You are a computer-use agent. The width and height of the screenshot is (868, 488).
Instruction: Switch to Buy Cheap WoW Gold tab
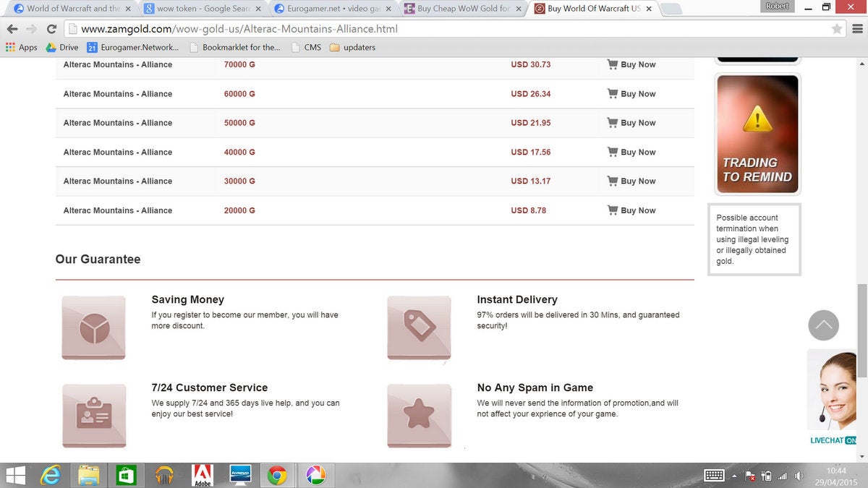pos(463,9)
